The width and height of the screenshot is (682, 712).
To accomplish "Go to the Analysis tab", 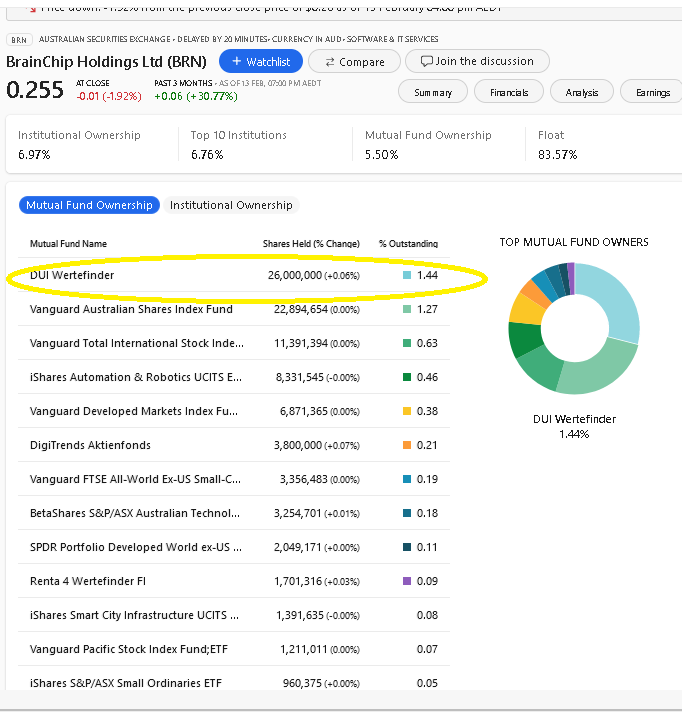I will [x=581, y=92].
